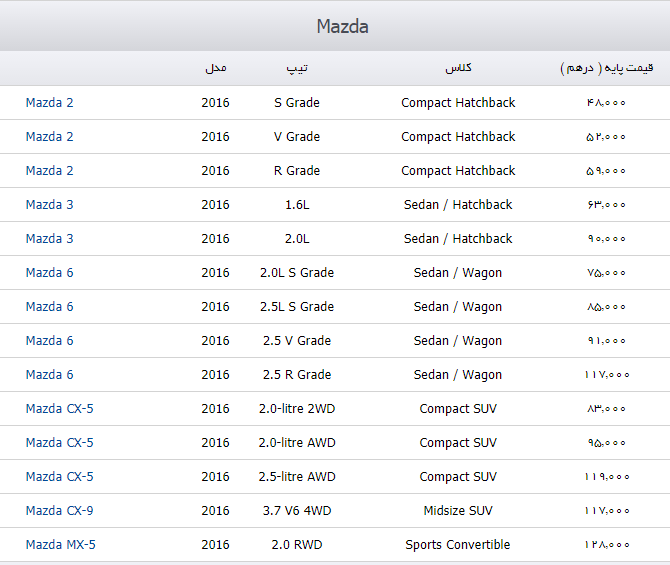Select the base price of Mazda 2 R Grade
Screen dimensions: 670x565
pos(606,171)
